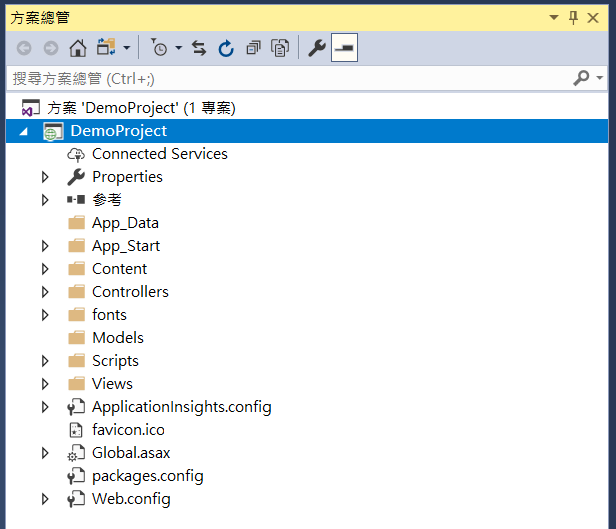Select the Models folder
The image size is (616, 529).
point(117,338)
